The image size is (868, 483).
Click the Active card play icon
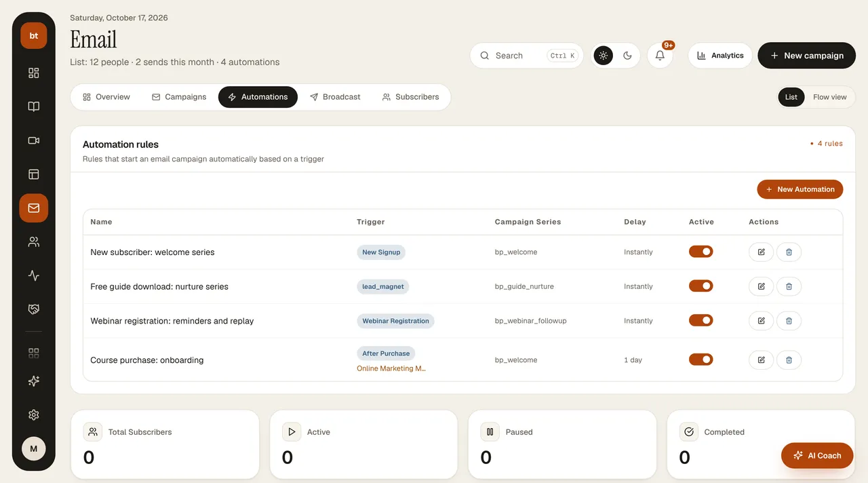292,432
